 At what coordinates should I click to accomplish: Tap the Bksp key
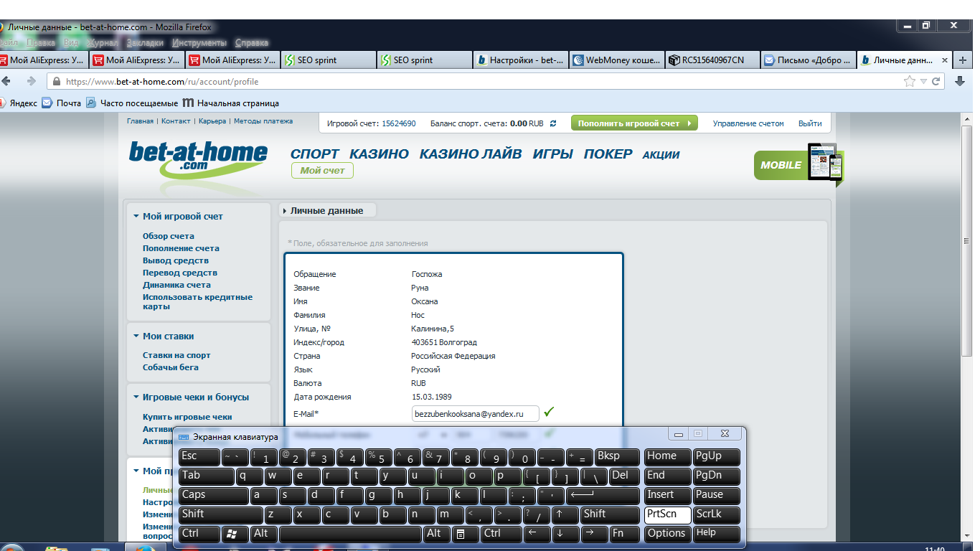click(617, 456)
